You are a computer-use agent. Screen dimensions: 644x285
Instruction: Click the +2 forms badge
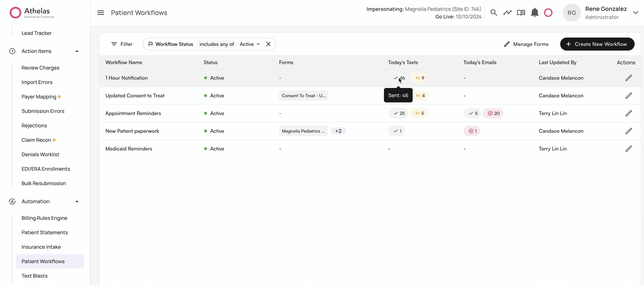click(338, 131)
